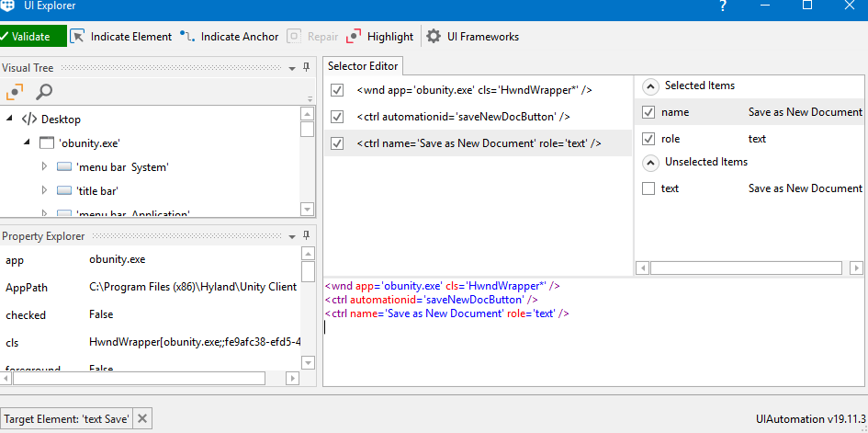Collapse the Selected Items section
Viewport: 868px width, 433px height.
[650, 85]
